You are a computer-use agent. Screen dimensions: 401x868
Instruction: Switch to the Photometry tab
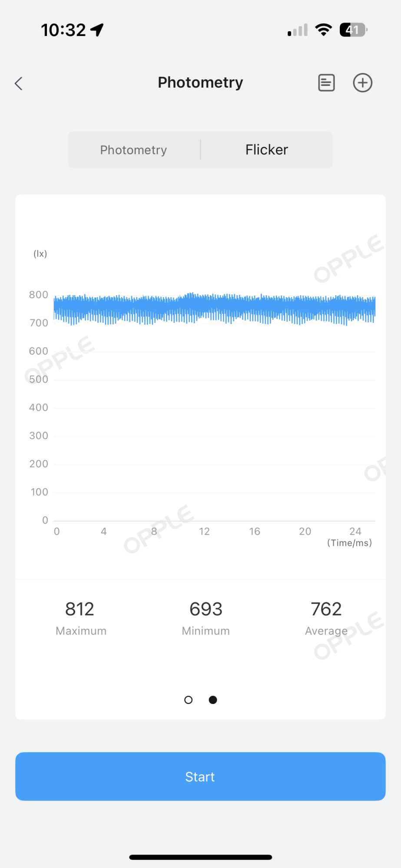pos(134,150)
